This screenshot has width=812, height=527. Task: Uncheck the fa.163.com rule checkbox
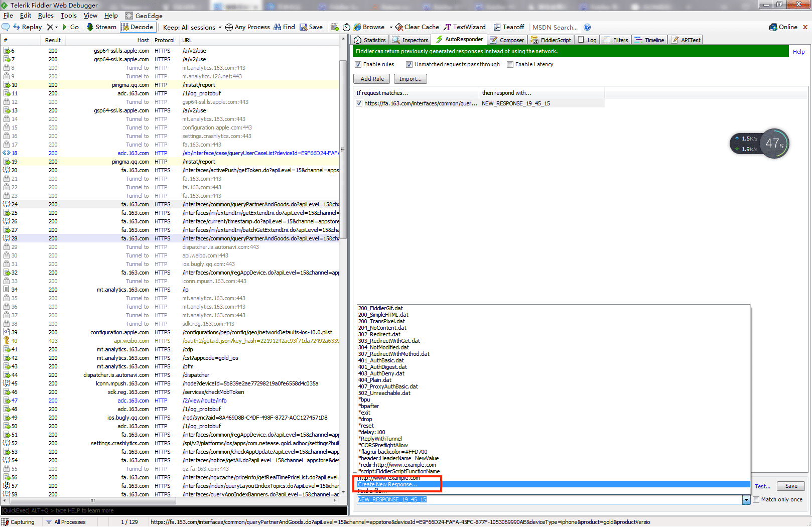click(359, 103)
